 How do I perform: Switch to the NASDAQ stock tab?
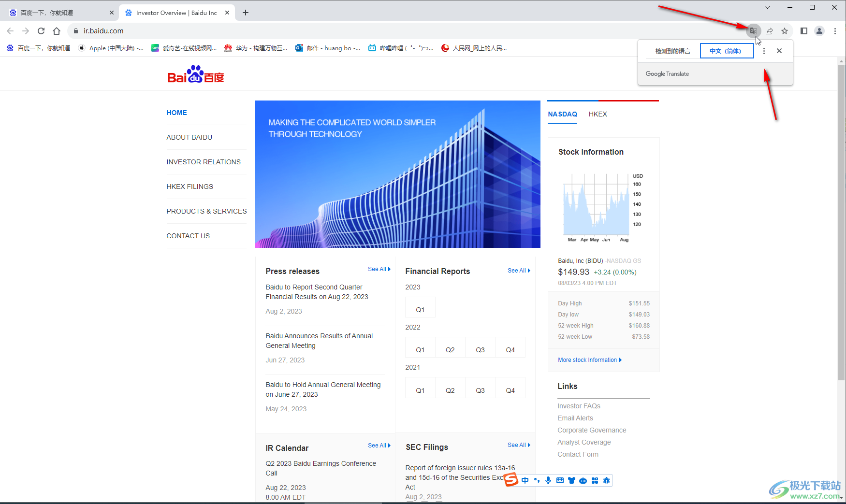(x=562, y=114)
